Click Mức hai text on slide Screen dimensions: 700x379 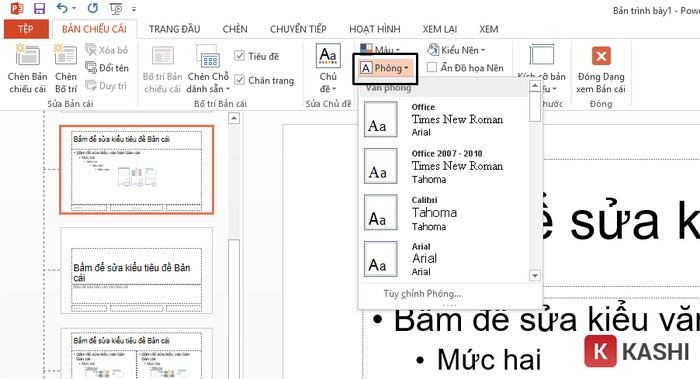(489, 359)
